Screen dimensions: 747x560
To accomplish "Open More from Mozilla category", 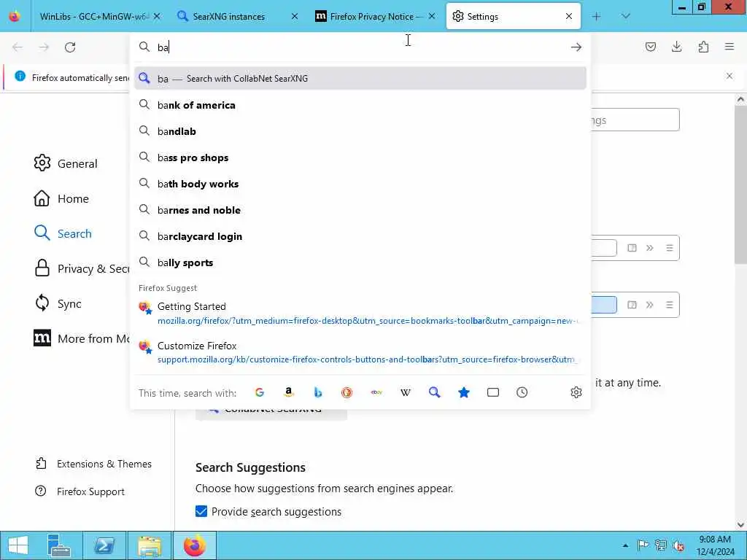I will pos(81,338).
